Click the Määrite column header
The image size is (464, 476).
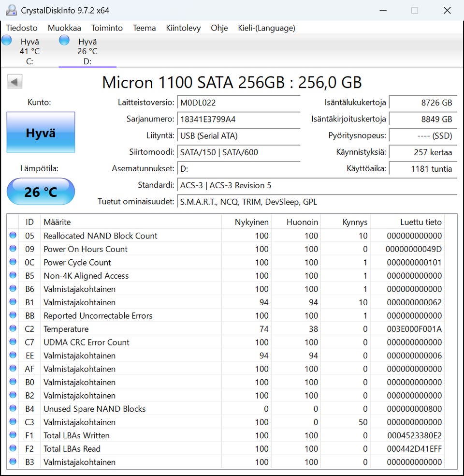pyautogui.click(x=57, y=222)
